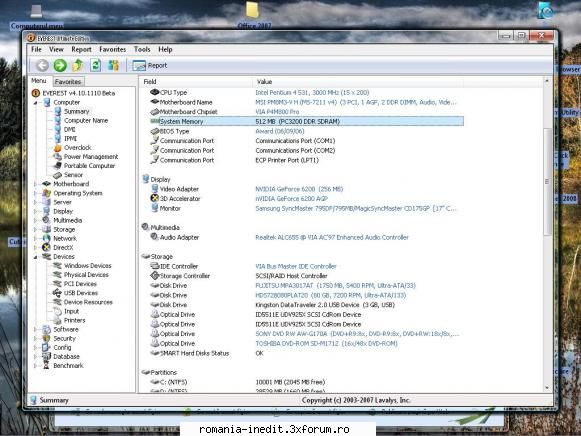581x436 pixels.
Task: Click the USB Devices icon
Action: (57, 293)
